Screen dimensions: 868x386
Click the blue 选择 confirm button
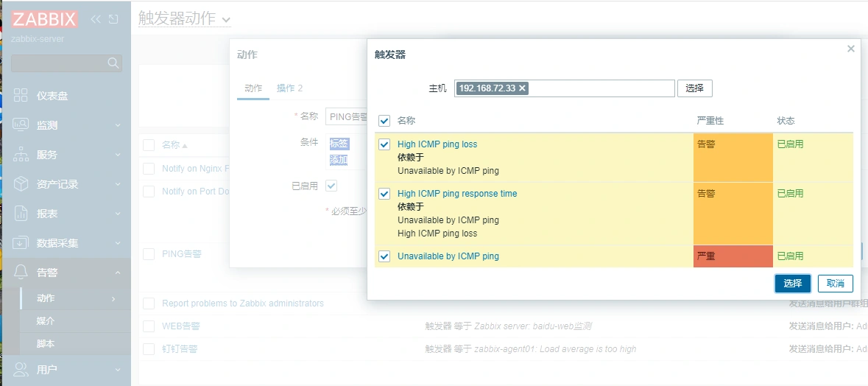point(792,284)
